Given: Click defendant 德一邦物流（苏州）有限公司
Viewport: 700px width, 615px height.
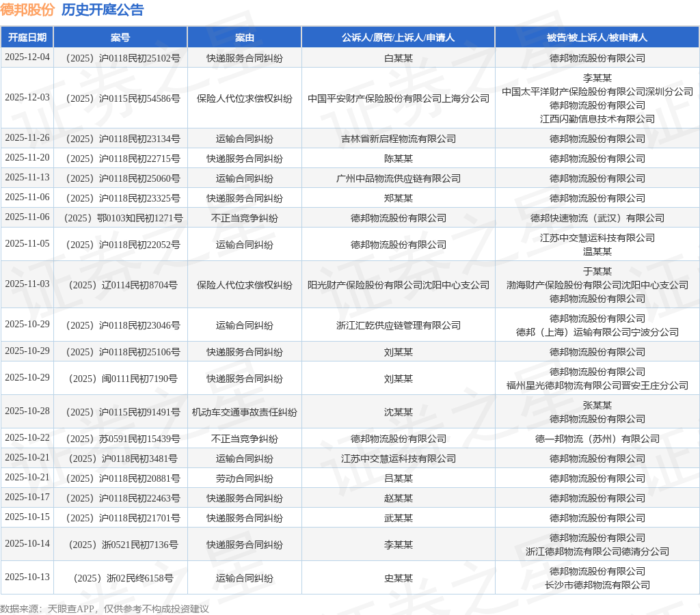Looking at the screenshot, I should click(x=597, y=439).
